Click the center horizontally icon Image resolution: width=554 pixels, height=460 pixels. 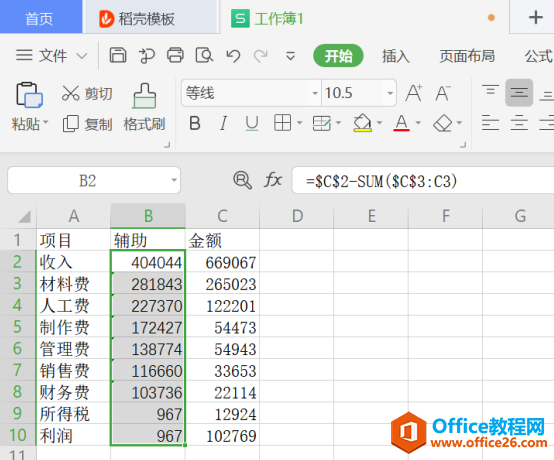[519, 123]
